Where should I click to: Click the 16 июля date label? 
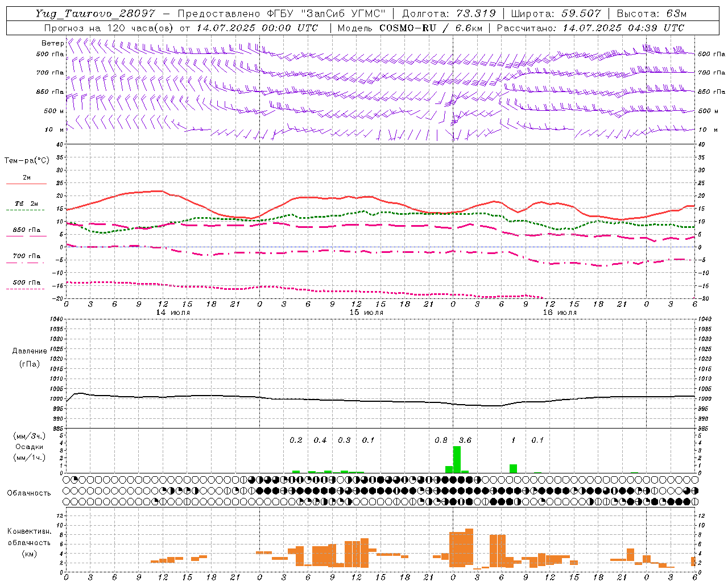pyautogui.click(x=560, y=313)
